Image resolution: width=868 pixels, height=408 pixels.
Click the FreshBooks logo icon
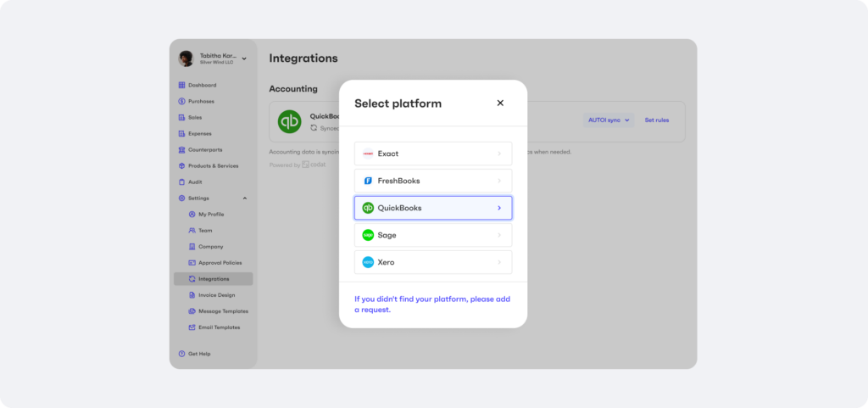click(x=368, y=181)
